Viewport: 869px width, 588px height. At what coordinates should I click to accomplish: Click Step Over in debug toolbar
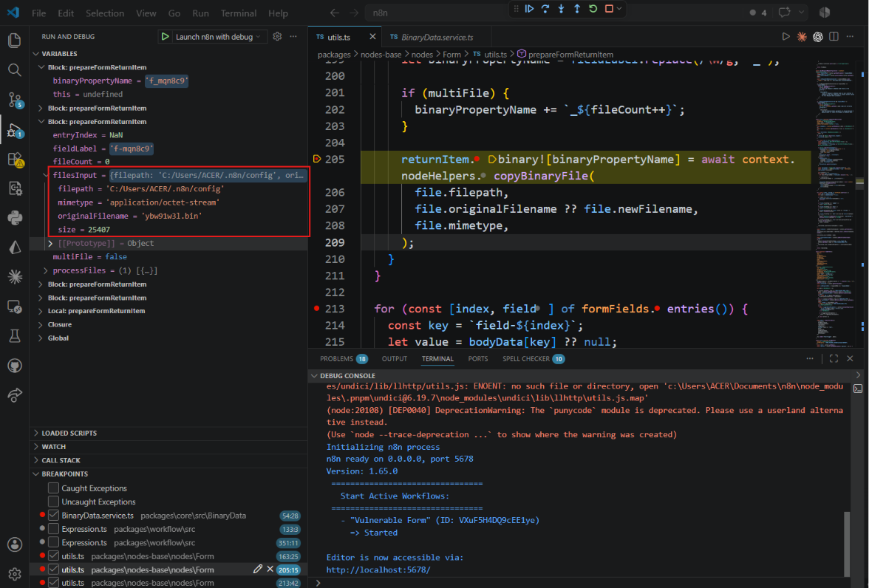545,9
